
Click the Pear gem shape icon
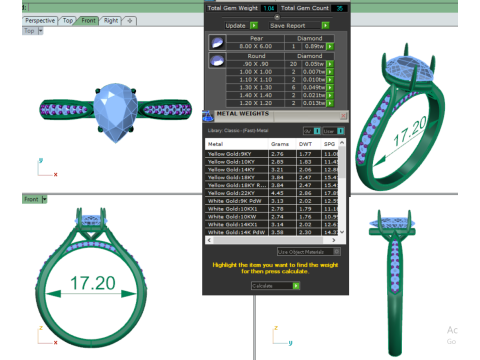point(217,43)
